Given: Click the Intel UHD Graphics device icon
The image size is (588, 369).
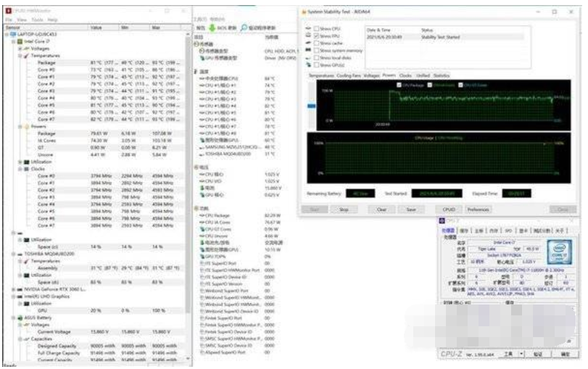Looking at the screenshot, I should pyautogui.click(x=20, y=297).
